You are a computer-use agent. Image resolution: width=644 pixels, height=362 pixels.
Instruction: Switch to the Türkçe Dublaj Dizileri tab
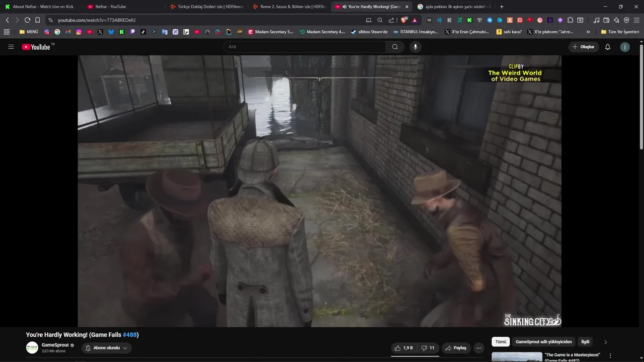[206, 7]
